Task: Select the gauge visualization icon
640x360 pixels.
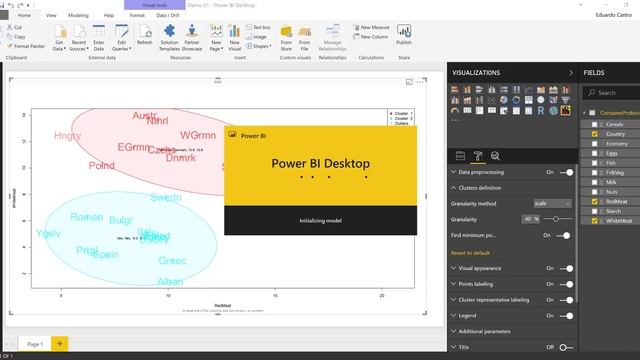Action: 455,111
